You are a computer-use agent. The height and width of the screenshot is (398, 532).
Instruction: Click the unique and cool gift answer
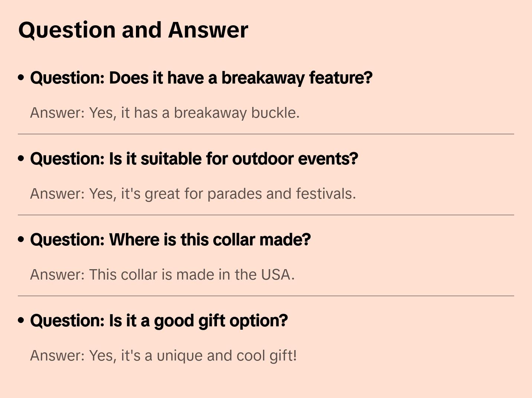click(x=163, y=356)
